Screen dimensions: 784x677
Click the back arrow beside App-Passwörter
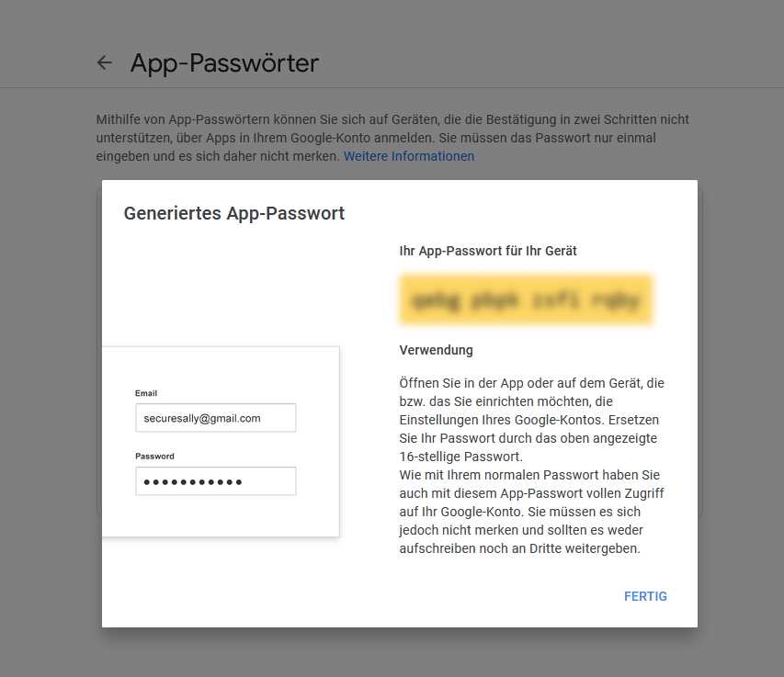click(x=105, y=62)
